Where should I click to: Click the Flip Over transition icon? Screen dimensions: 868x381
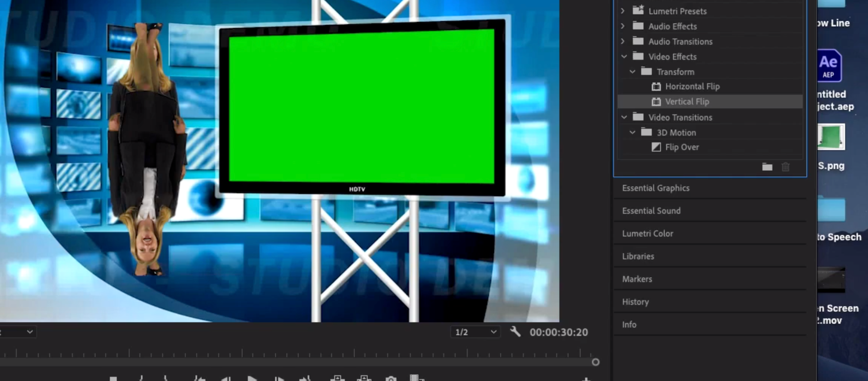pyautogui.click(x=656, y=147)
